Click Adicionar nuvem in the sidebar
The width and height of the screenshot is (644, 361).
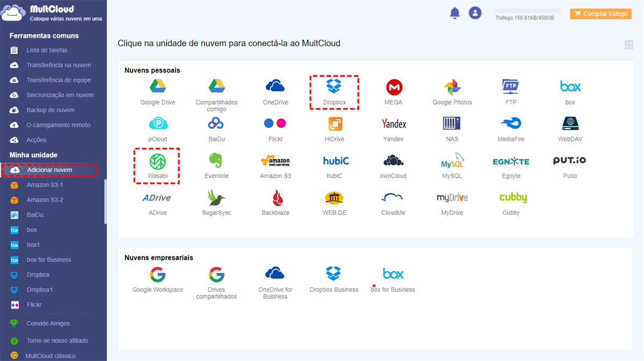(49, 170)
